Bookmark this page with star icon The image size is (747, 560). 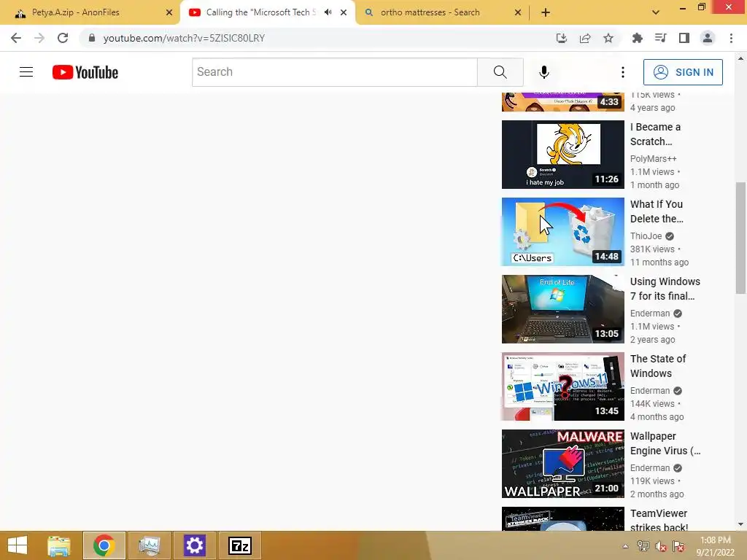608,38
